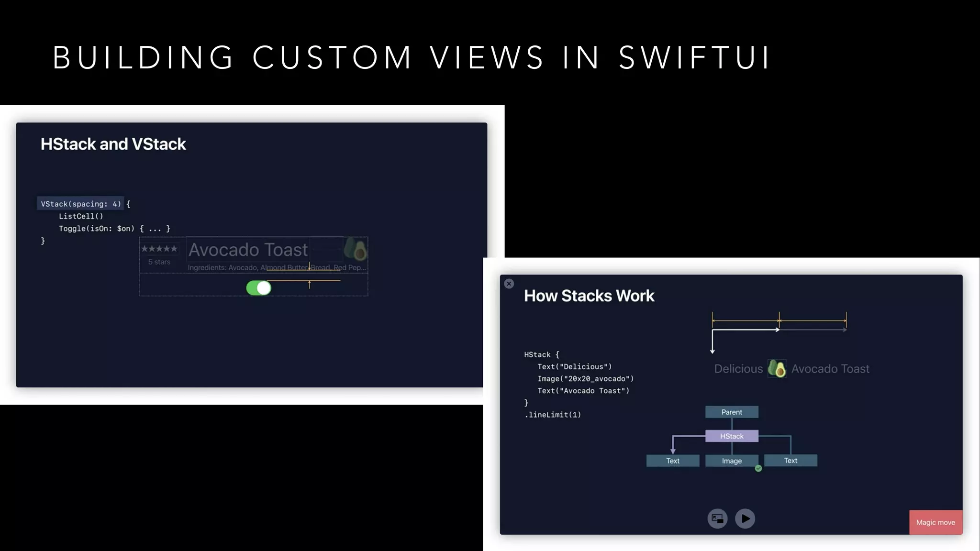Screen dimensions: 980x551
Task: Click the Building Custom Views in SwiftUI title
Action: pos(412,57)
